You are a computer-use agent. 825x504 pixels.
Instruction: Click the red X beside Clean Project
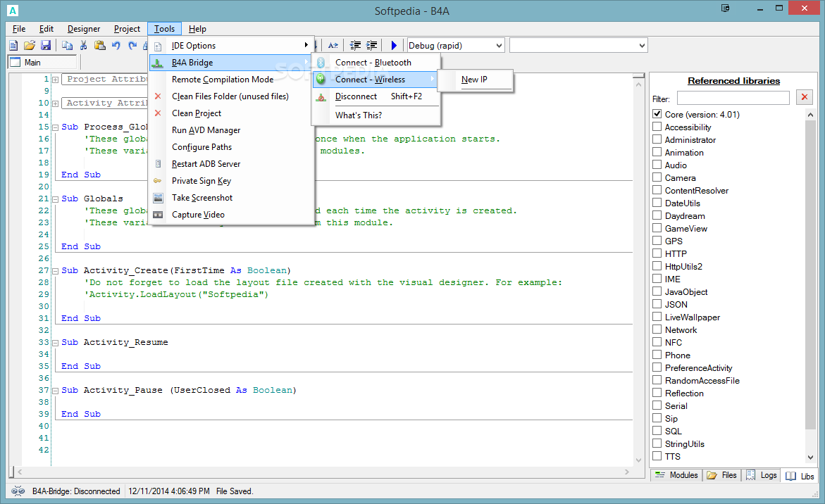click(158, 113)
